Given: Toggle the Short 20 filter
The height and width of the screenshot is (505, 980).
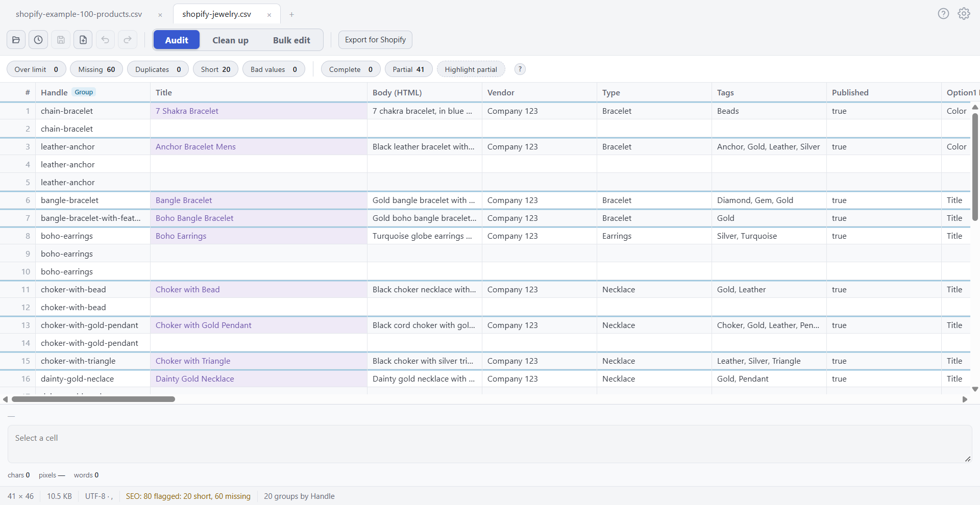Looking at the screenshot, I should [x=215, y=69].
